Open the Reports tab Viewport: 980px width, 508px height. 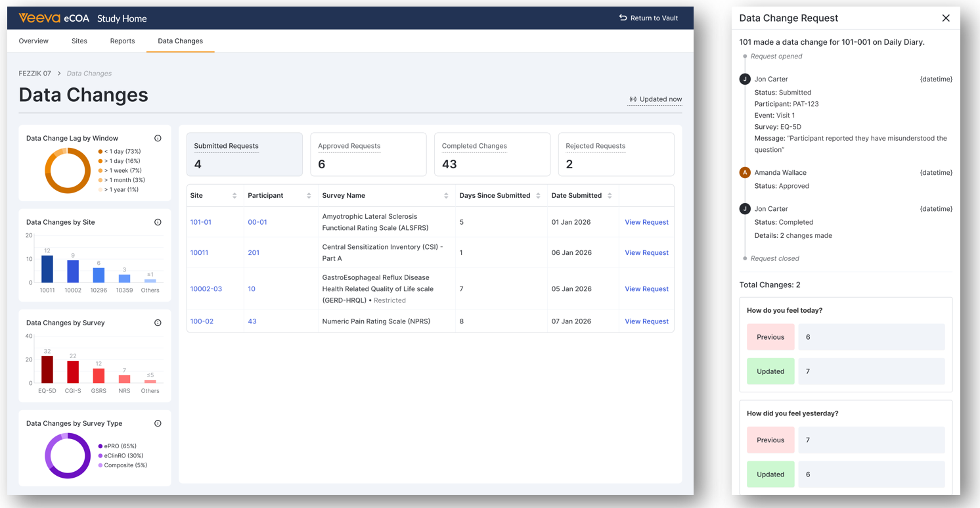122,41
